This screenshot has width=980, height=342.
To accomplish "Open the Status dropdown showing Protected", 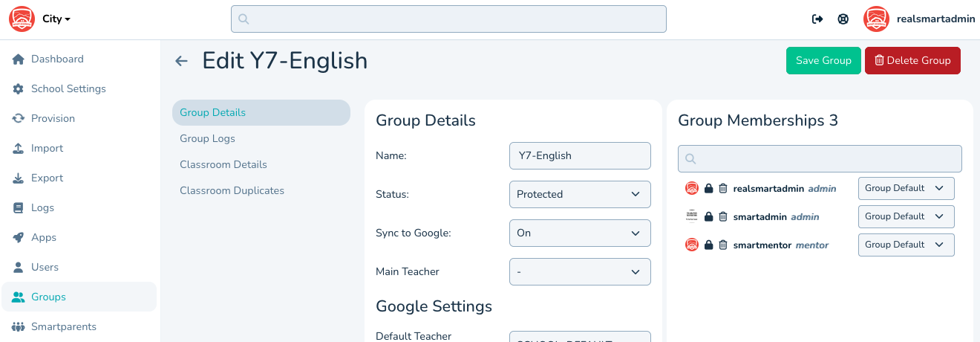I will pyautogui.click(x=580, y=194).
